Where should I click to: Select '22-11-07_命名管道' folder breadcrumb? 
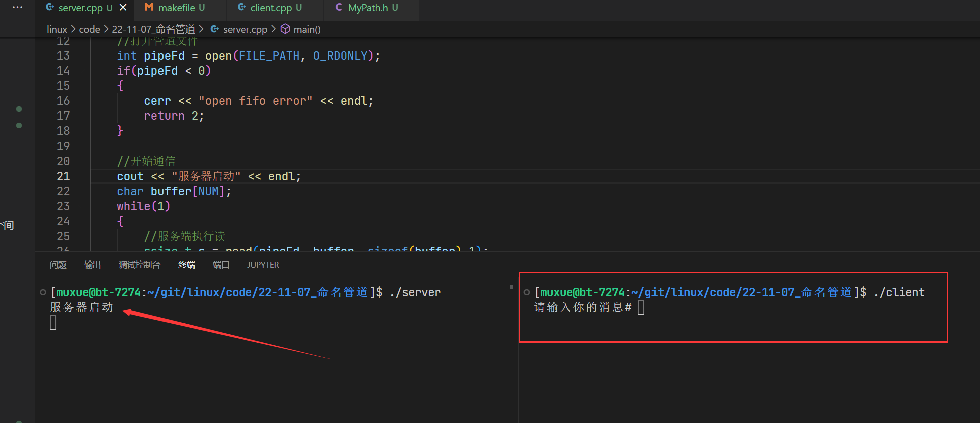[153, 29]
